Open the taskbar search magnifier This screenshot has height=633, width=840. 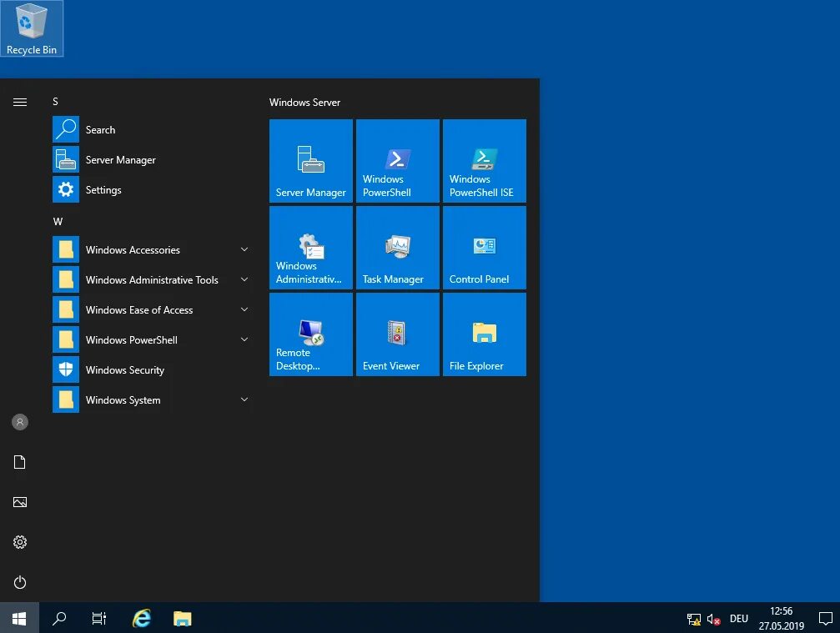[x=59, y=618]
